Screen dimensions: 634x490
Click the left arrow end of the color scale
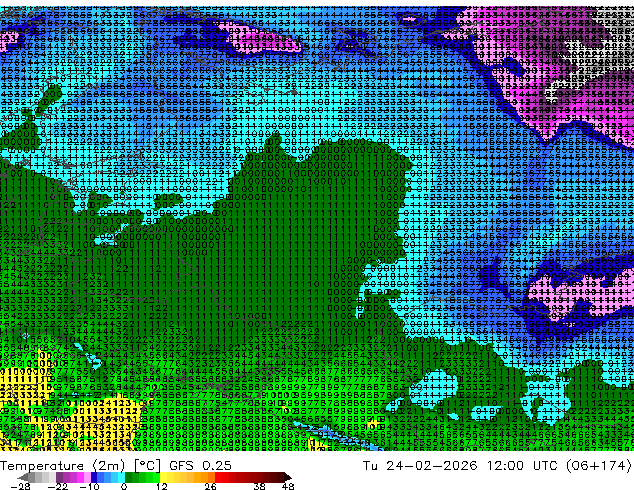click(22, 477)
